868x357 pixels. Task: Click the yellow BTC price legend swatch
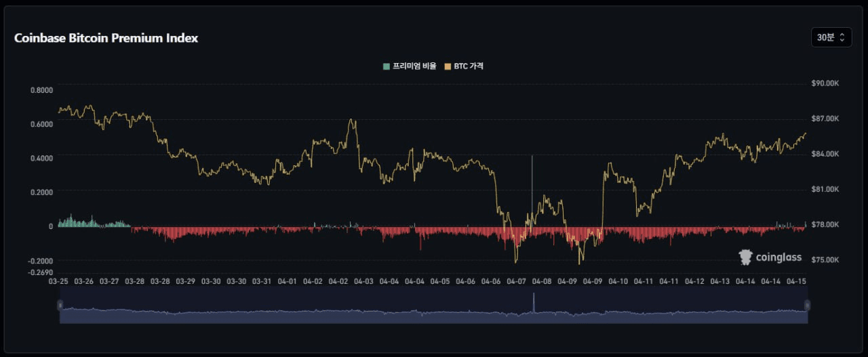[x=448, y=66]
